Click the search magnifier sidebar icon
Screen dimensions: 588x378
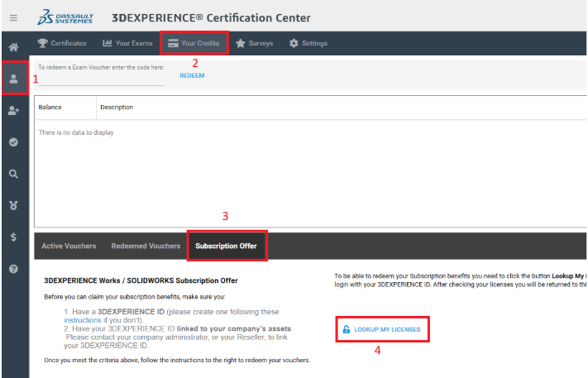(x=13, y=174)
